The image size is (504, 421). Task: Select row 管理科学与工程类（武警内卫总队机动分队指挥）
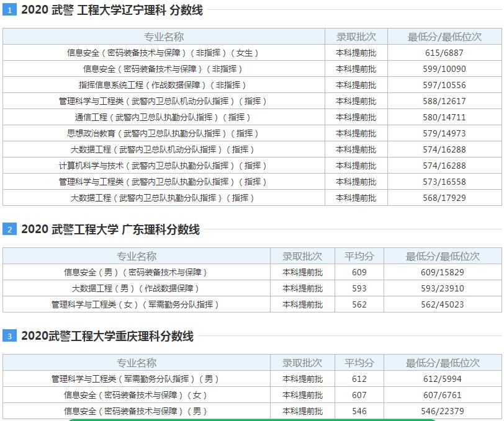pyautogui.click(x=252, y=101)
